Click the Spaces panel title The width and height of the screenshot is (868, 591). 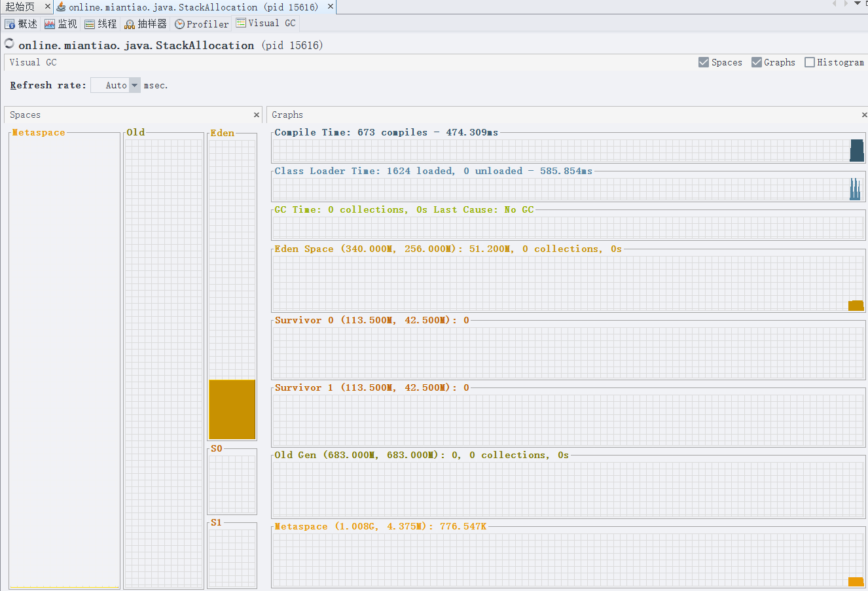(x=25, y=115)
